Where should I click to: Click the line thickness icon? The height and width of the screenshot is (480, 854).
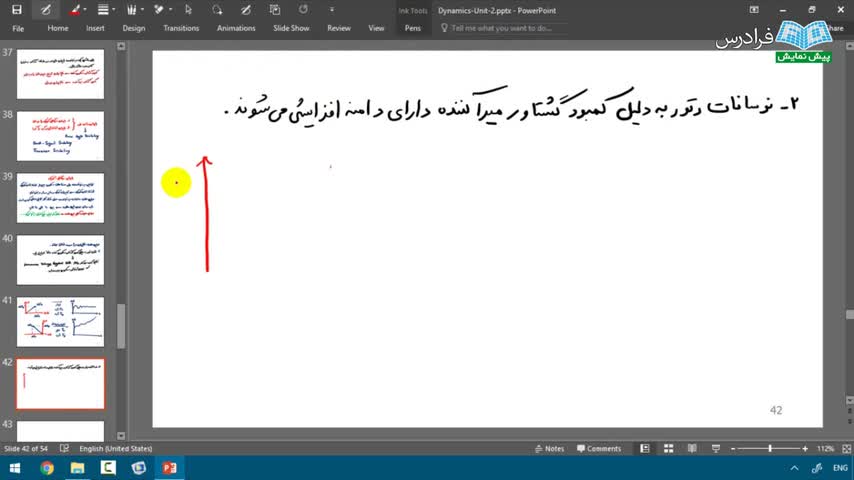point(102,10)
